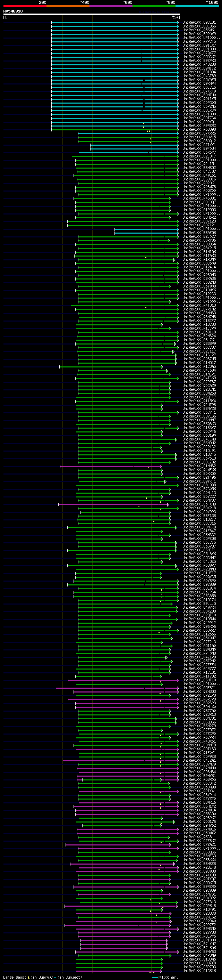Click the UniRef100_B9IEX7 hit name
222x980 pixels.
[x=199, y=45]
